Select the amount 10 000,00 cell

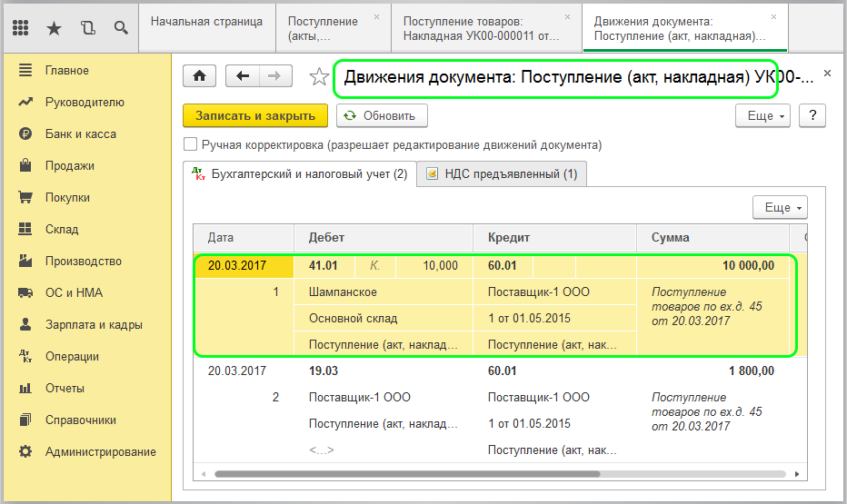click(713, 265)
